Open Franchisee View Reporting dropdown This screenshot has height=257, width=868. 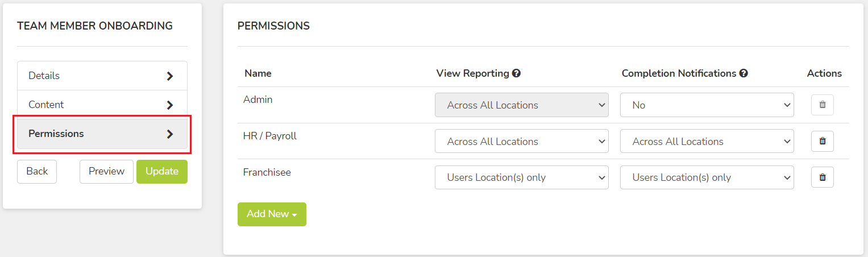pyautogui.click(x=521, y=177)
